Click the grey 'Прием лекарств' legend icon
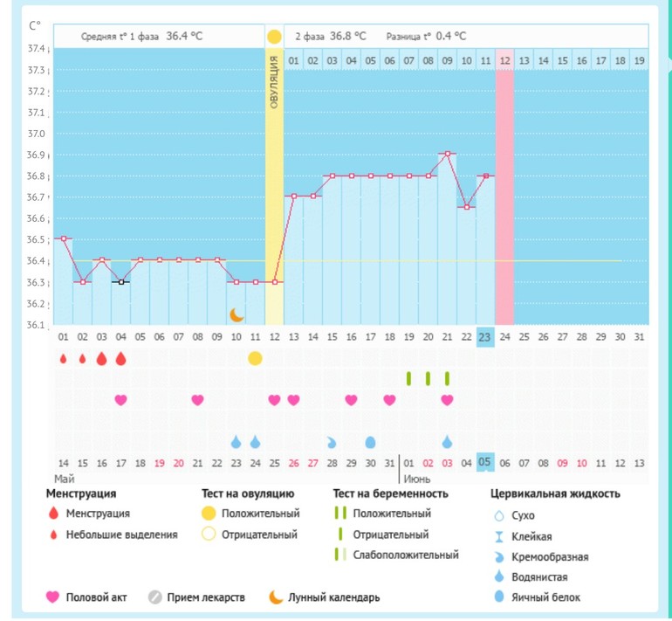Screen dimensions: 672x621 (154, 597)
